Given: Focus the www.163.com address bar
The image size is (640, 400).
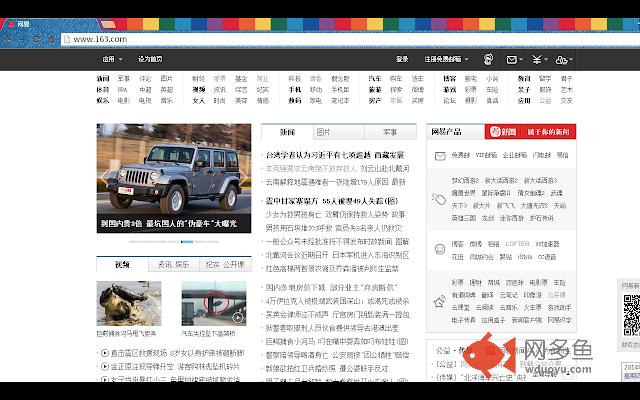Looking at the screenshot, I should [x=350, y=39].
